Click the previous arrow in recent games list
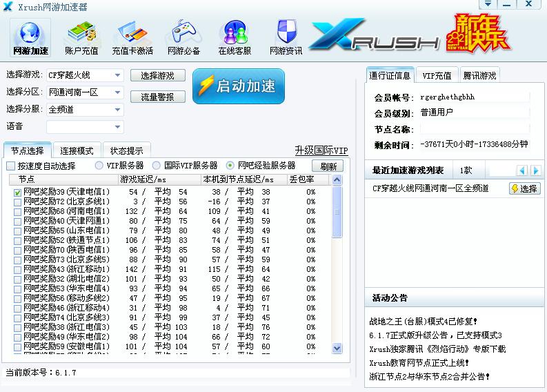 [522, 170]
